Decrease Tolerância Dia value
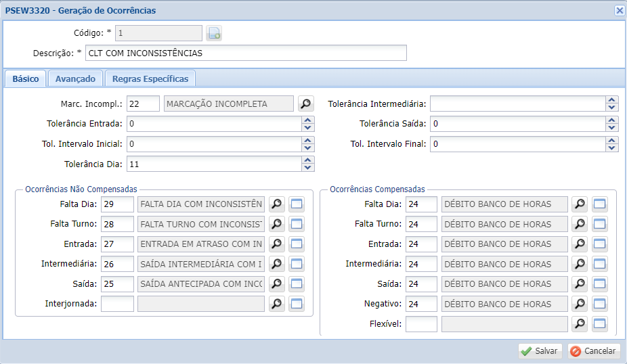This screenshot has height=364, width=627. 308,168
